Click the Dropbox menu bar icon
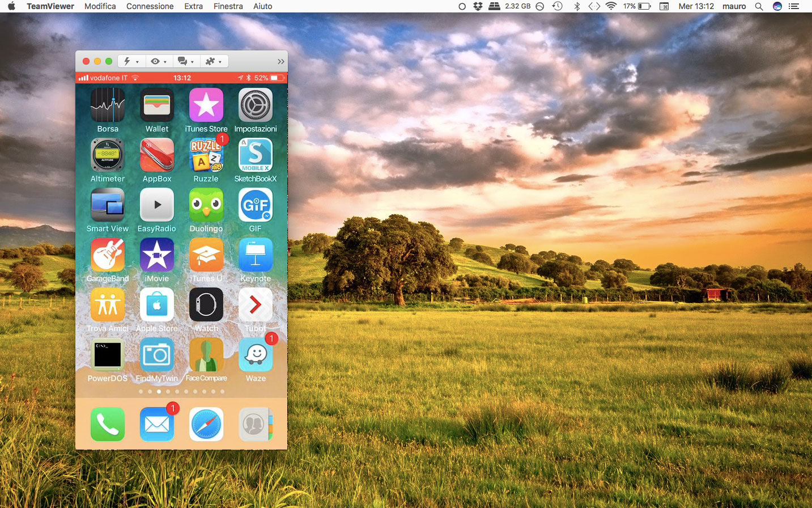Screen dimensions: 812x508 pyautogui.click(x=478, y=6)
